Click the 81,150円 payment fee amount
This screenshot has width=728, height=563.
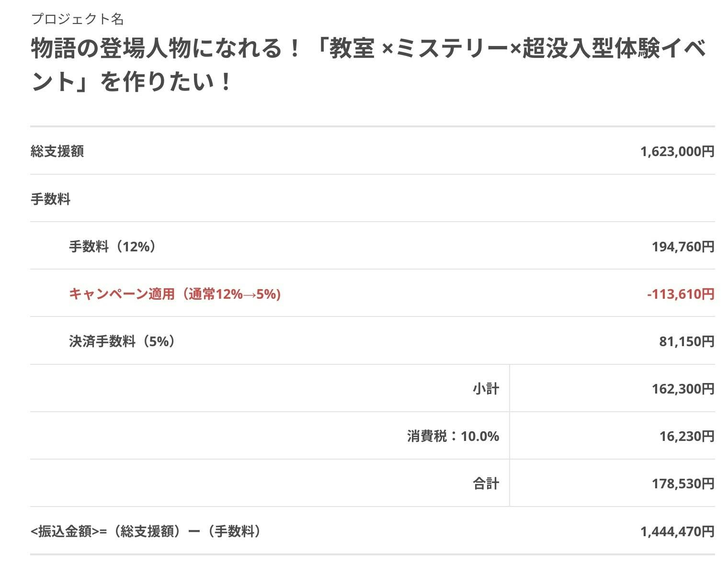[x=686, y=341]
